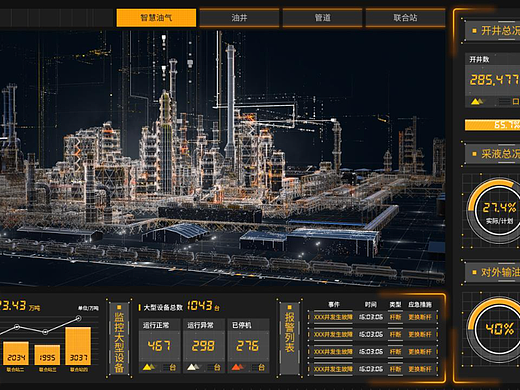The width and height of the screenshot is (520, 390).
Task: Click the 285,477 well count value
Action: [x=495, y=79]
